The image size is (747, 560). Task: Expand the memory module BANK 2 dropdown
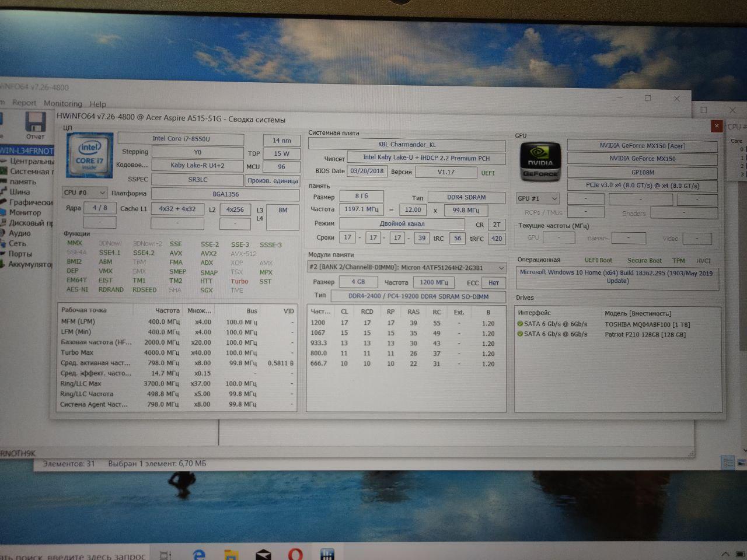(x=406, y=267)
